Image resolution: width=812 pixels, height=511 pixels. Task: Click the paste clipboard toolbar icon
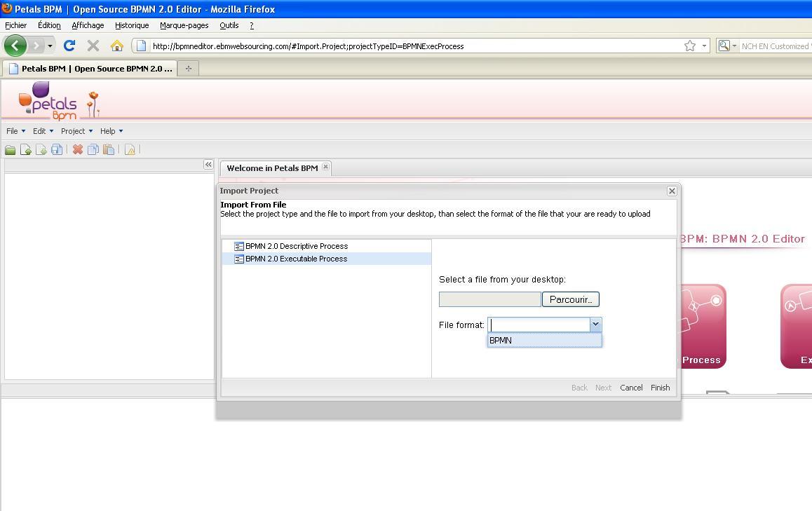pyautogui.click(x=109, y=149)
